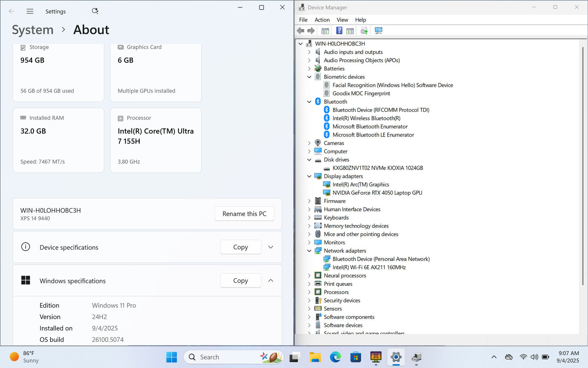Open the View menu in Device Manager
Viewport: 588px width, 368px height.
click(342, 20)
